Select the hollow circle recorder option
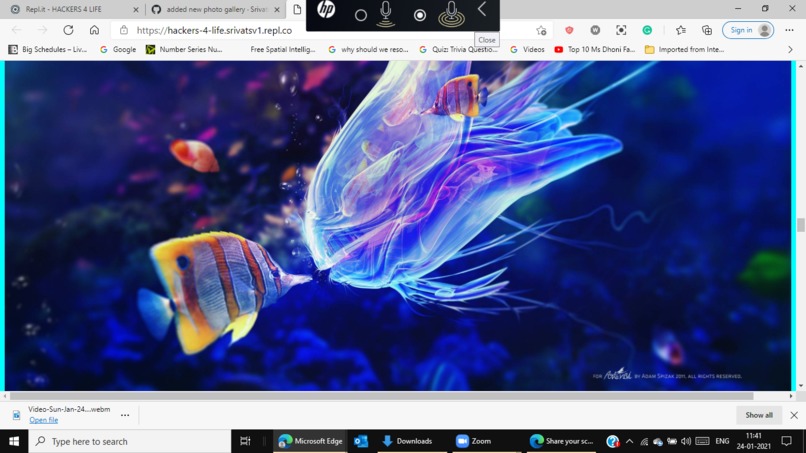The image size is (806, 453). 361,15
